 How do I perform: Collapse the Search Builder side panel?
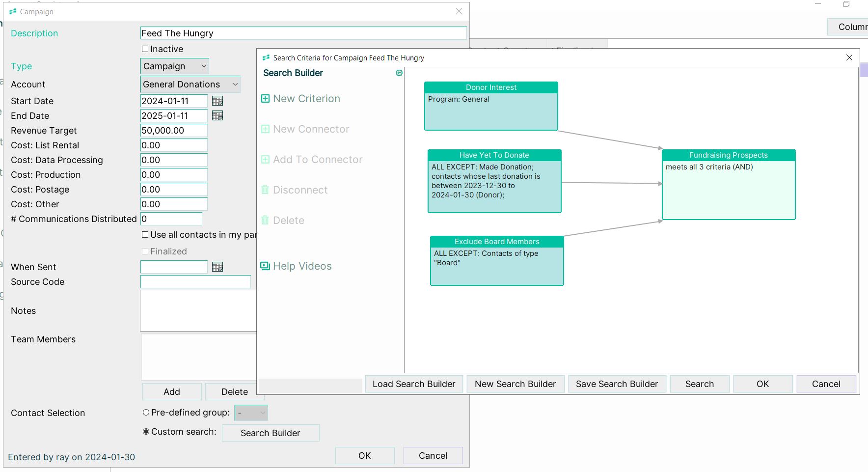tap(399, 73)
